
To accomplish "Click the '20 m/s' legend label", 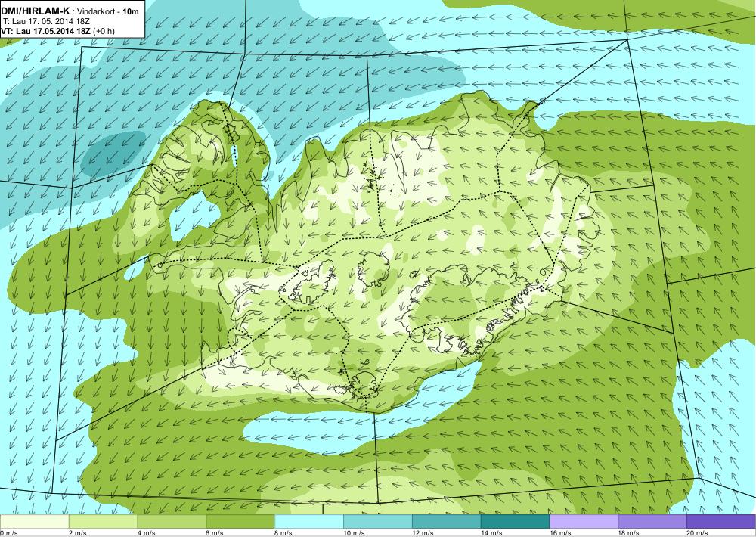I will pos(697,533).
